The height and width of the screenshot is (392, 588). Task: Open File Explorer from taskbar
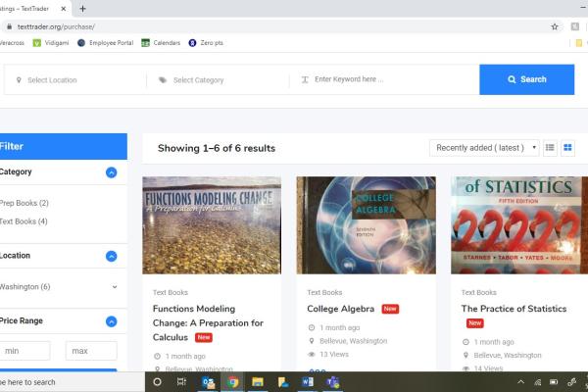pyautogui.click(x=258, y=382)
